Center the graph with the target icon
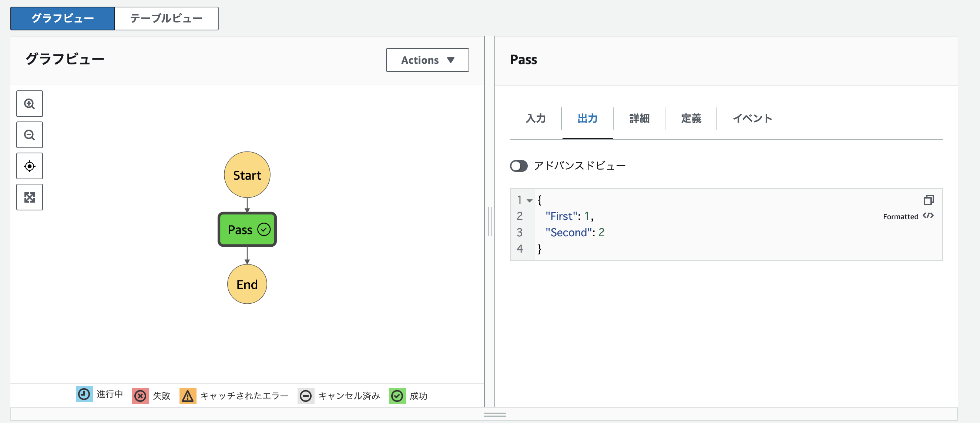Viewport: 980px width, 423px height. pos(29,166)
